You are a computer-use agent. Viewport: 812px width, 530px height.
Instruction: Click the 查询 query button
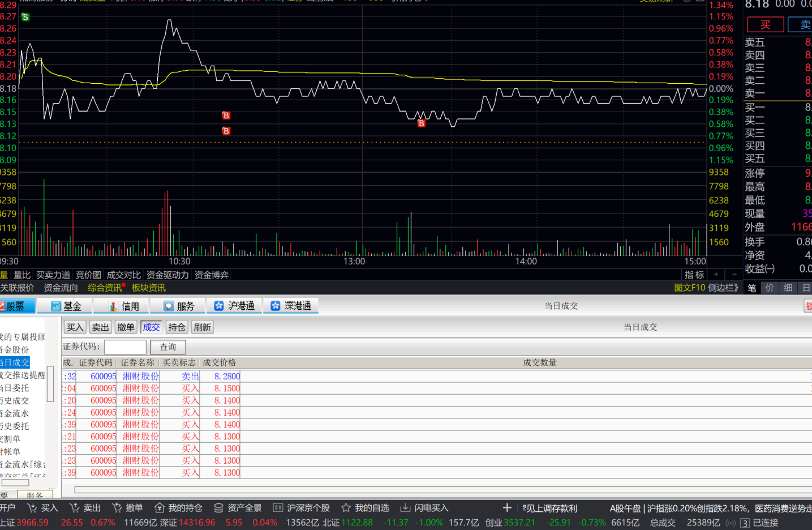[x=168, y=347]
